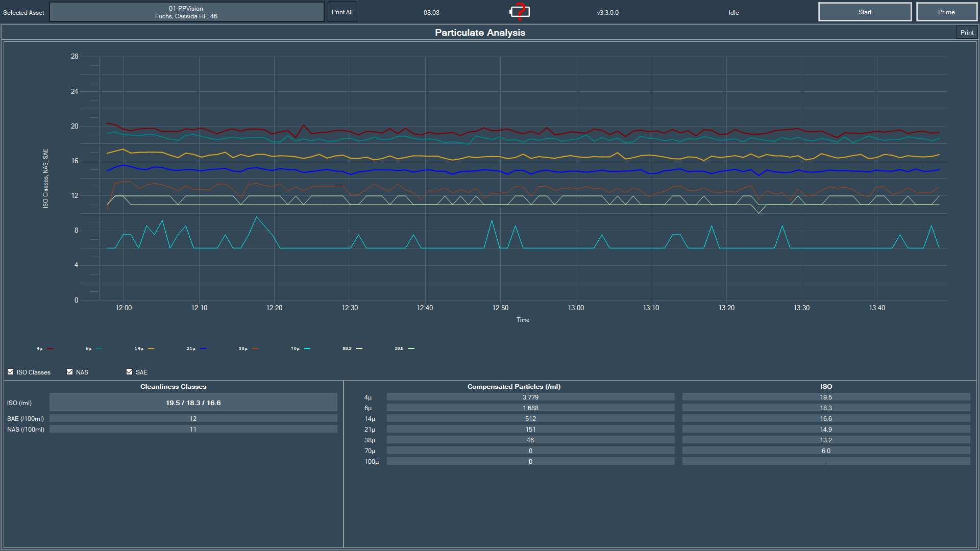Viewport: 980px width, 551px height.
Task: Uncheck the ISO Classes checkbox
Action: tap(11, 372)
